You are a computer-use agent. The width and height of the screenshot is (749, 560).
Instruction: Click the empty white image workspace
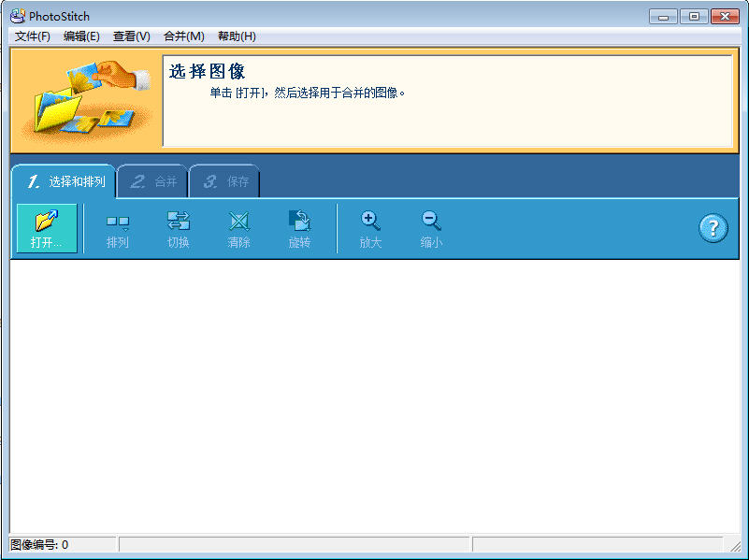pos(374,393)
